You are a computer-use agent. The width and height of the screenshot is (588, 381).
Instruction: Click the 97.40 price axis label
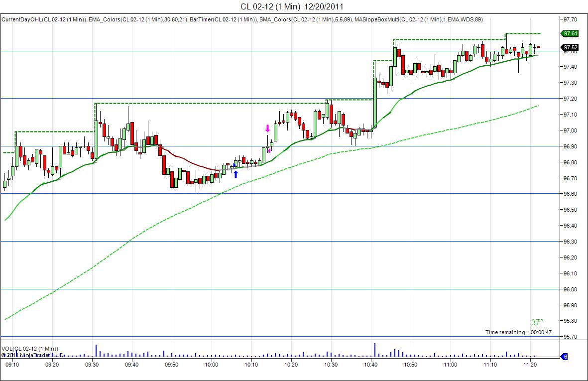point(571,67)
